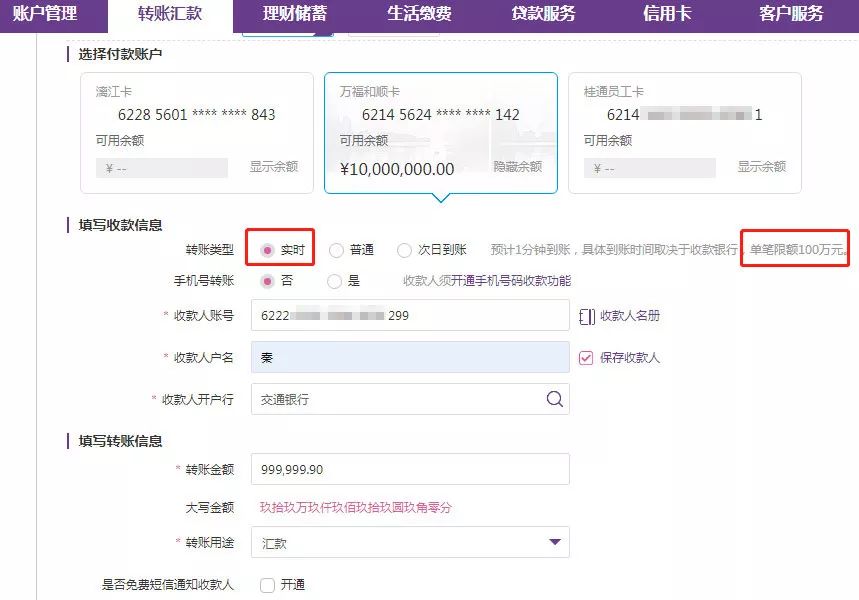This screenshot has width=859, height=600.
Task: Click the ¥10,000,000.00 balance amount
Action: [x=397, y=169]
